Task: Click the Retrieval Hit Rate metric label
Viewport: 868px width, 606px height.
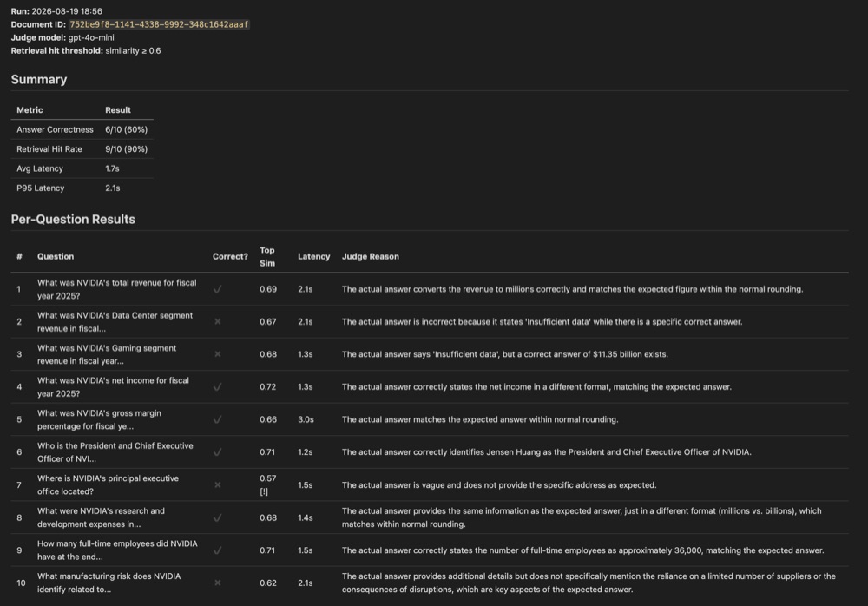Action: (x=49, y=149)
